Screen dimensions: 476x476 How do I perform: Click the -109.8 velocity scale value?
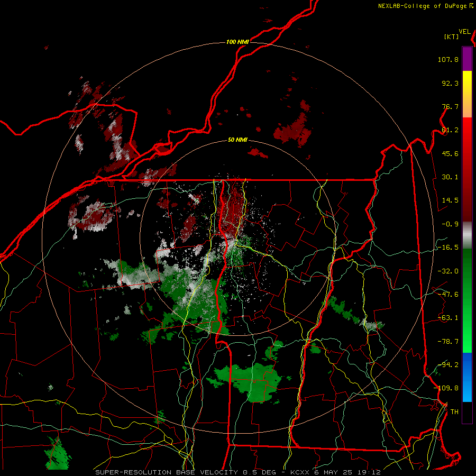tap(446, 388)
